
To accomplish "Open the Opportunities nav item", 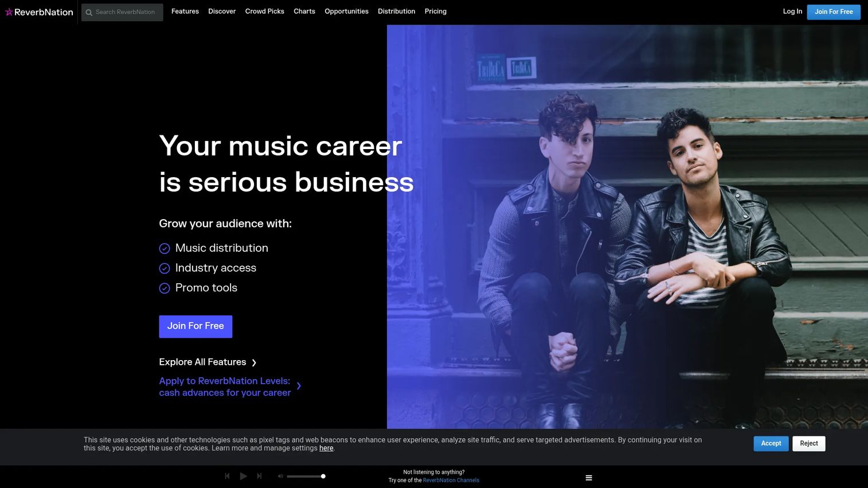I will pos(346,11).
